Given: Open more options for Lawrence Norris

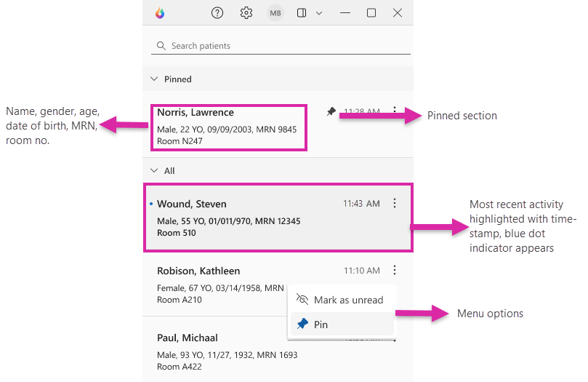Looking at the screenshot, I should pyautogui.click(x=395, y=112).
